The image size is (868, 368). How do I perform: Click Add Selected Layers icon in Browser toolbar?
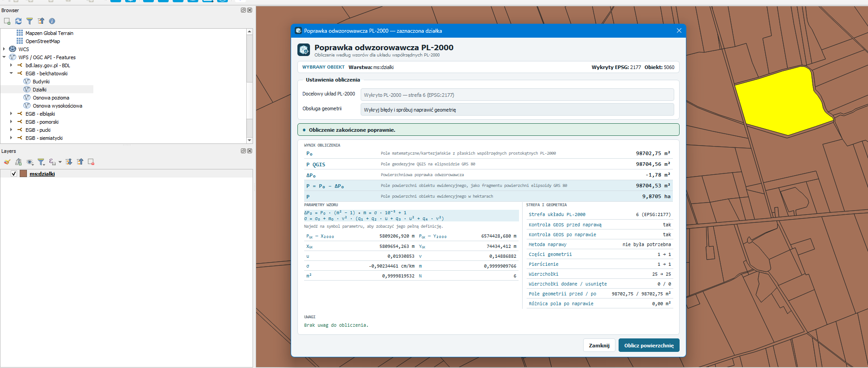click(7, 21)
